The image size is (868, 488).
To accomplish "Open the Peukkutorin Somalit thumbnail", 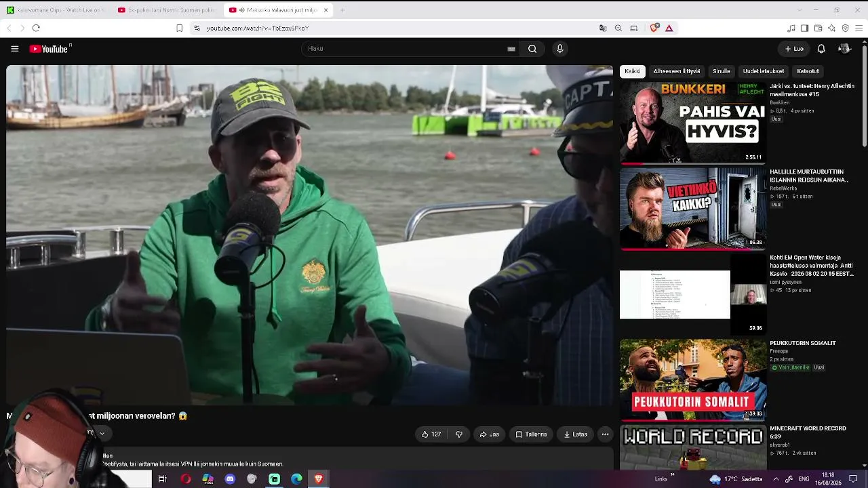I will [693, 380].
